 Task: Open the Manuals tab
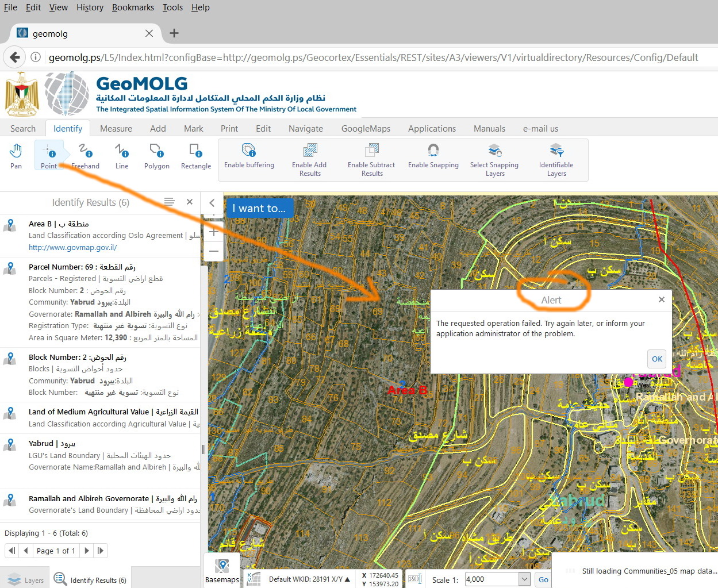490,129
